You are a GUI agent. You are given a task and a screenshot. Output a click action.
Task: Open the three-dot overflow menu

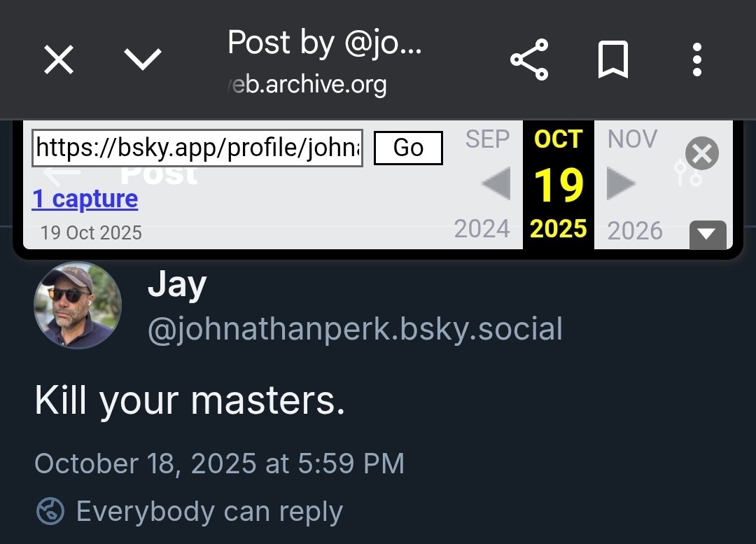(x=697, y=60)
